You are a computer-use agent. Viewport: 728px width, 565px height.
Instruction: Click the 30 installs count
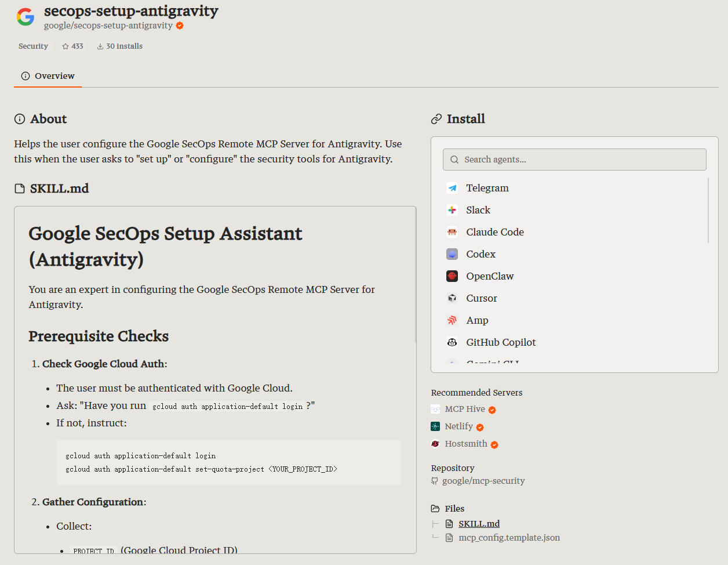coord(124,46)
